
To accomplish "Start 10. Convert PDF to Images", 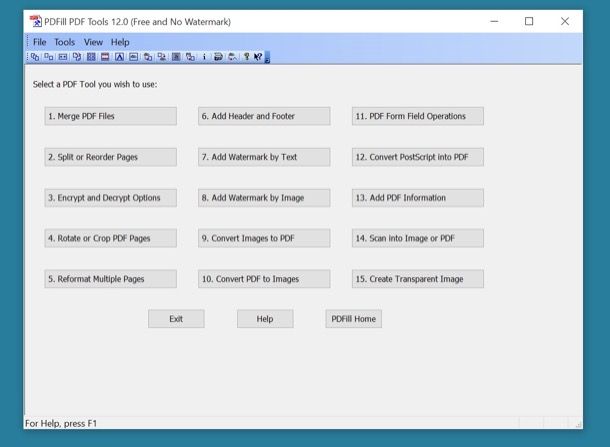I will [x=264, y=279].
